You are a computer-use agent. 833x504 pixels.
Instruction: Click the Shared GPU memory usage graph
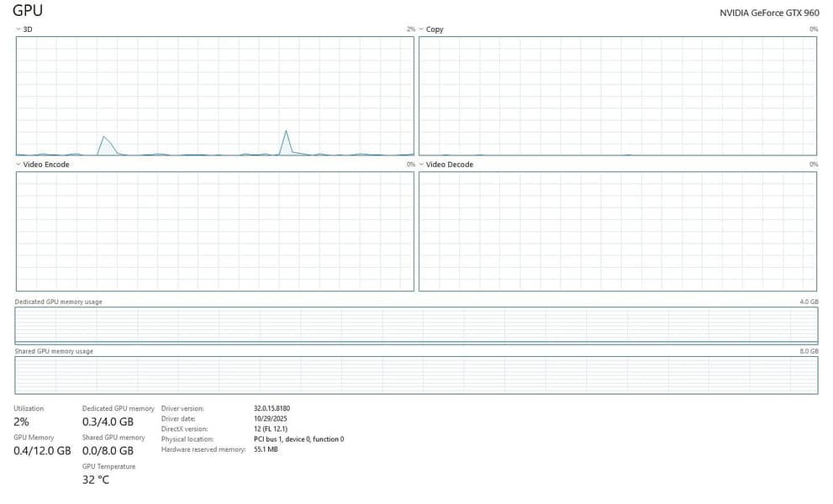tap(417, 375)
